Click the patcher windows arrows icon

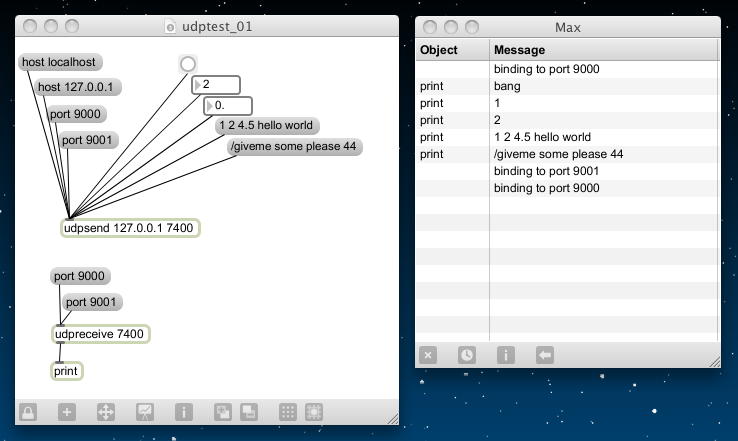click(105, 412)
